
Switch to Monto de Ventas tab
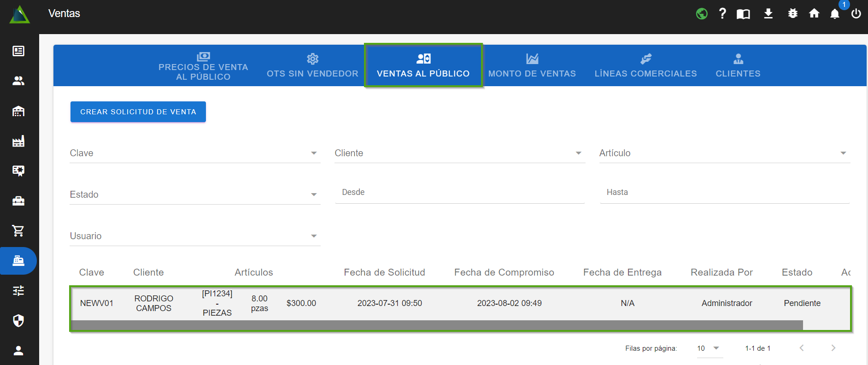click(x=532, y=65)
